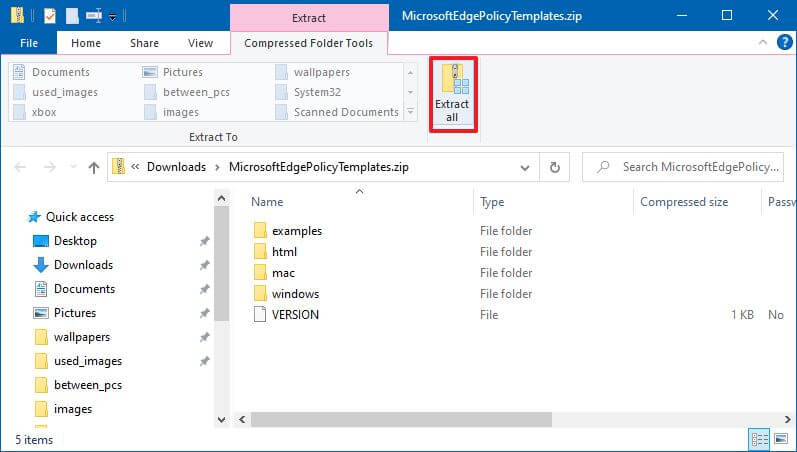Open the address bar history dropdown

tap(525, 167)
